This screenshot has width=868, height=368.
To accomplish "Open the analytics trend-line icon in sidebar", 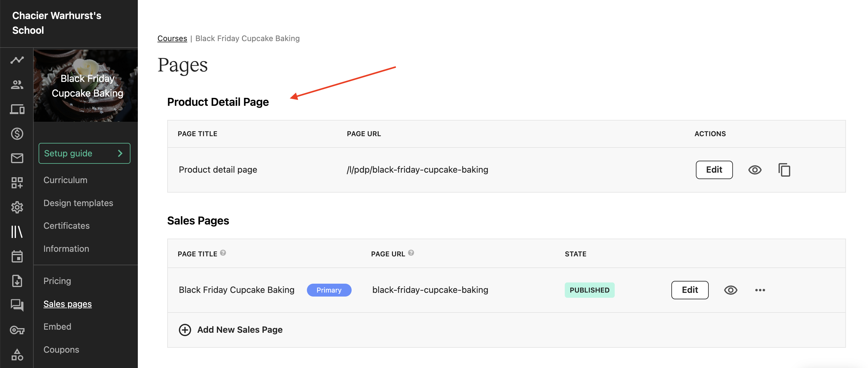I will click(x=17, y=60).
